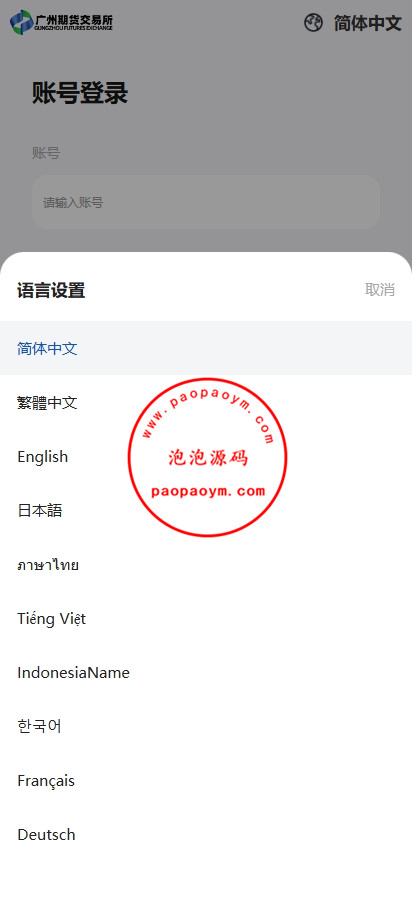Click the Guangzhou Futures Exchange logo

[x=61, y=22]
